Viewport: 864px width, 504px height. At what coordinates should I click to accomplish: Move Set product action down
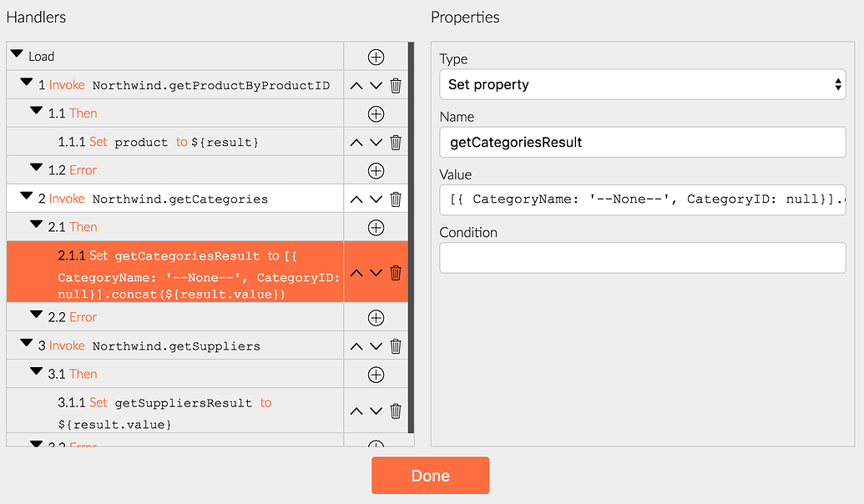point(376,143)
